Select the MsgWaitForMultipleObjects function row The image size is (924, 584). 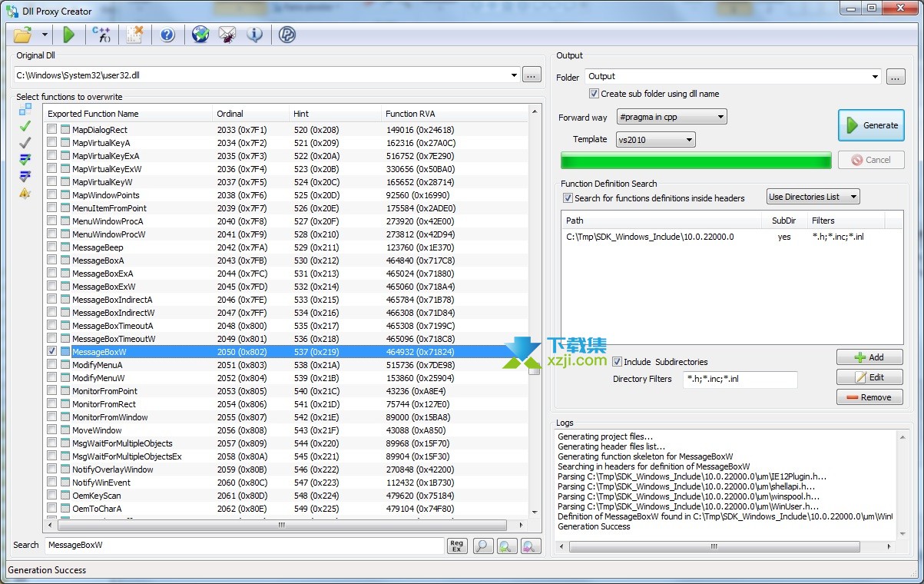pyautogui.click(x=286, y=443)
